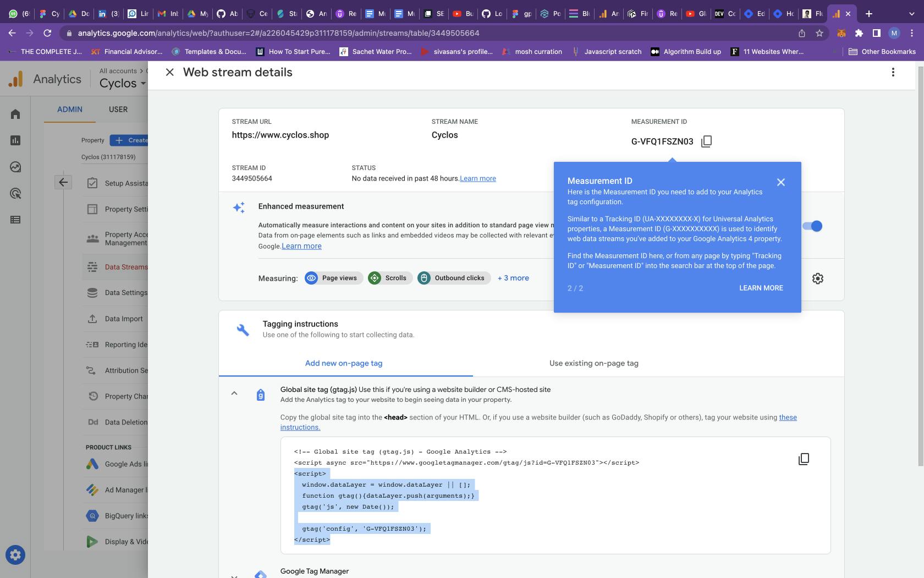Screen dimensions: 924x578
Task: Open the Analytics Home sidebar icon
Action: tap(15, 114)
